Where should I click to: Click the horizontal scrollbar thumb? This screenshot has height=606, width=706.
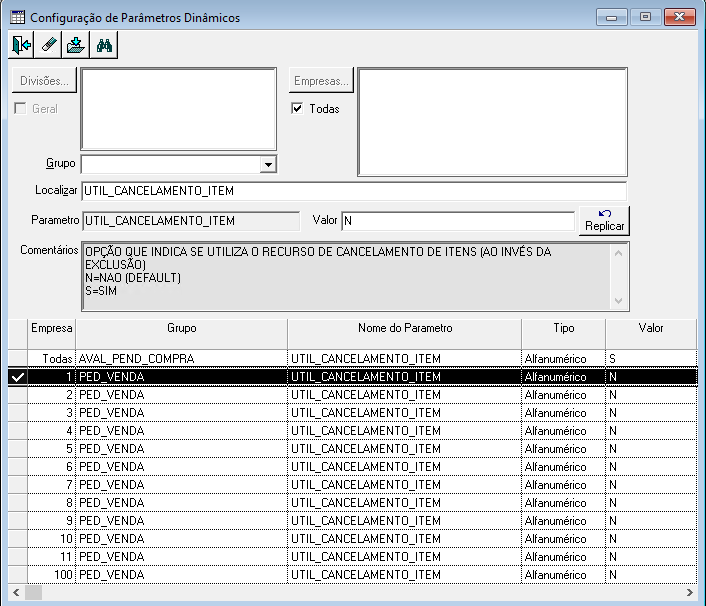pyautogui.click(x=33, y=592)
